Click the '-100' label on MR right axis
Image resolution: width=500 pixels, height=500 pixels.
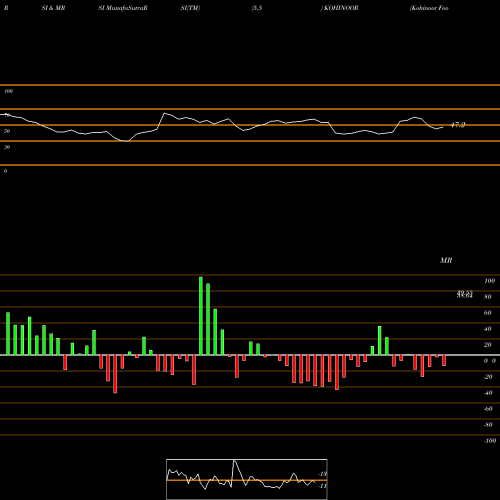(490, 441)
